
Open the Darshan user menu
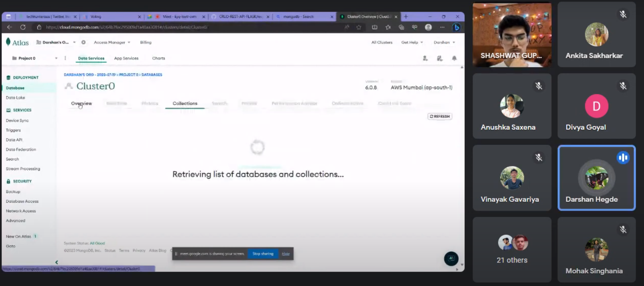pos(444,42)
